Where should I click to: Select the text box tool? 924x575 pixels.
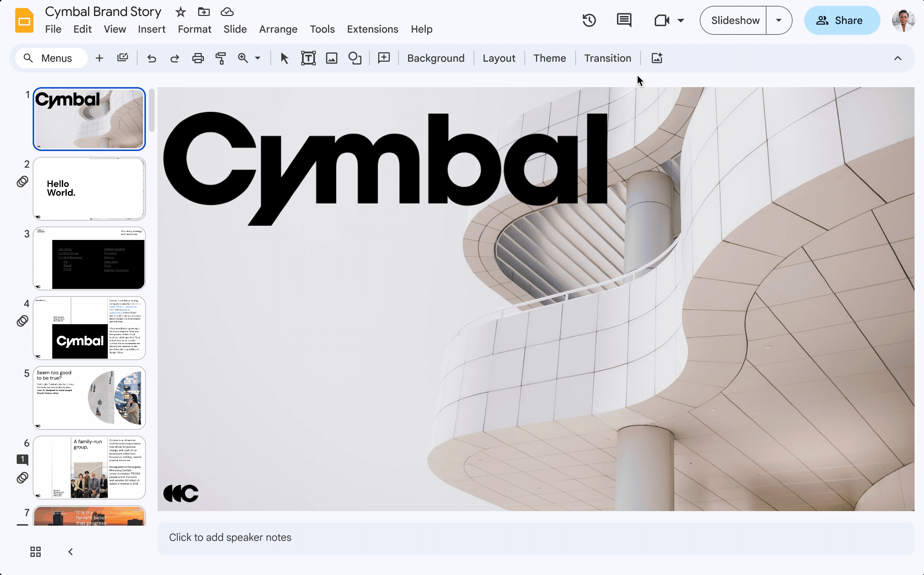[x=307, y=58]
